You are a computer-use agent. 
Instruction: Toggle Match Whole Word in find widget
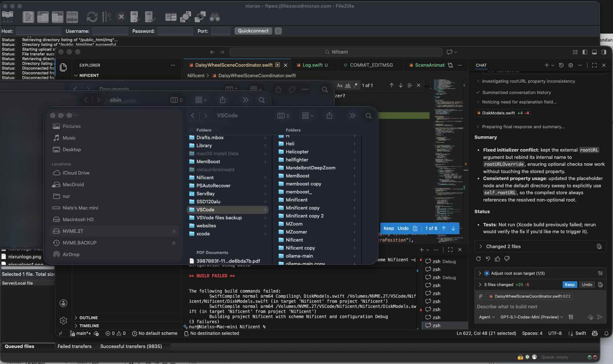click(x=348, y=85)
